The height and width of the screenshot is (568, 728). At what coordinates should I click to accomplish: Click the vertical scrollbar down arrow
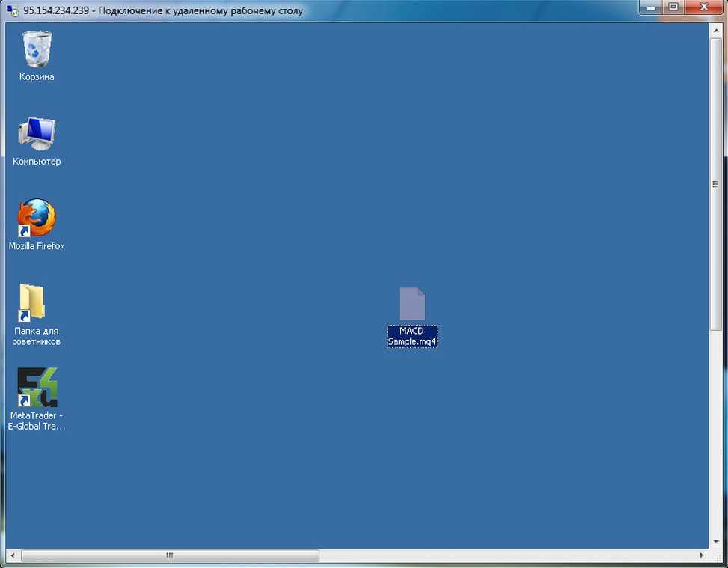(x=715, y=542)
